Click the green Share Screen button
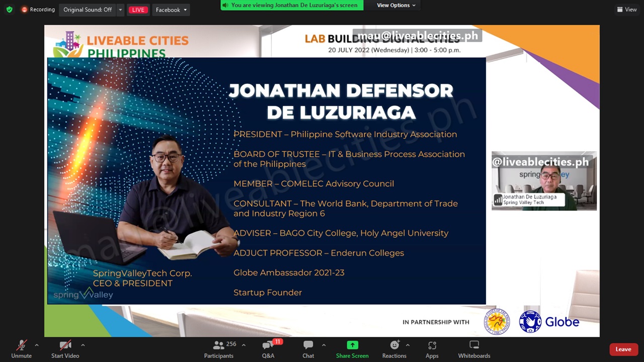The image size is (644, 362). (x=352, y=349)
